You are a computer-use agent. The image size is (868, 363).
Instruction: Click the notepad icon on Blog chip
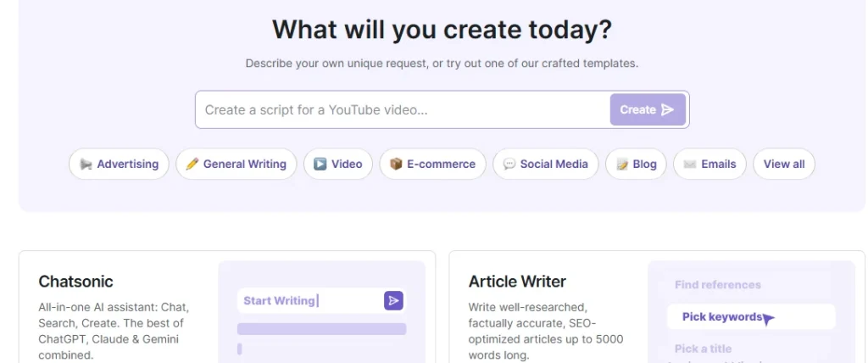point(622,164)
